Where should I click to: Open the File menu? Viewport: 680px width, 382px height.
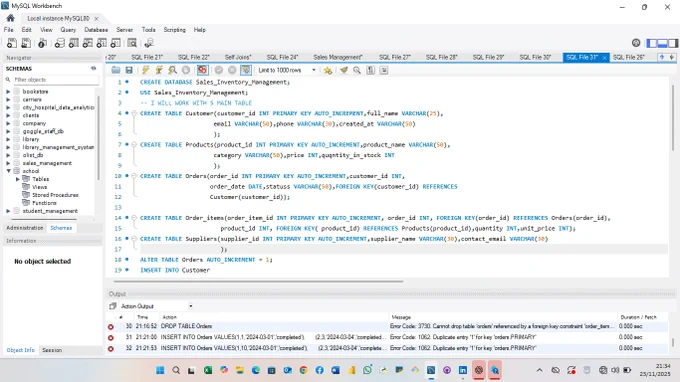(x=9, y=30)
